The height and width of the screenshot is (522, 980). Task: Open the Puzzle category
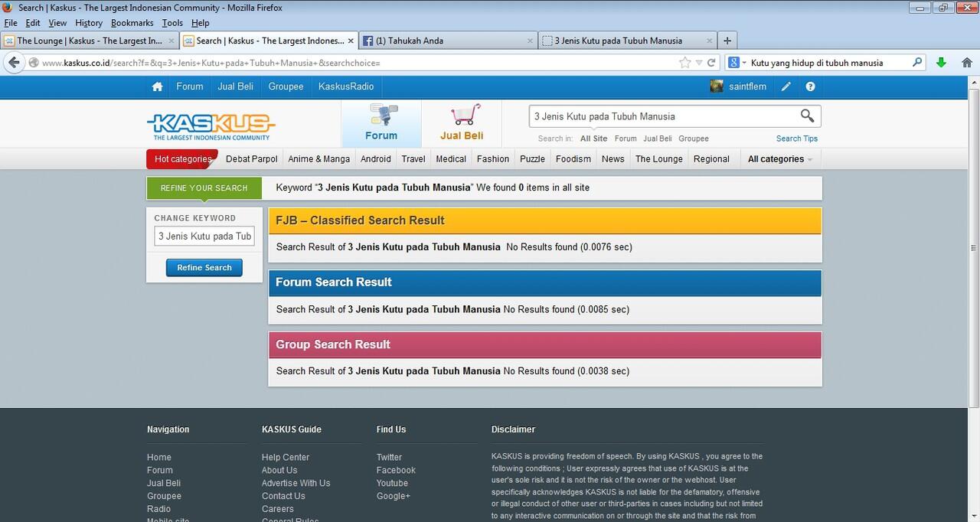[532, 159]
